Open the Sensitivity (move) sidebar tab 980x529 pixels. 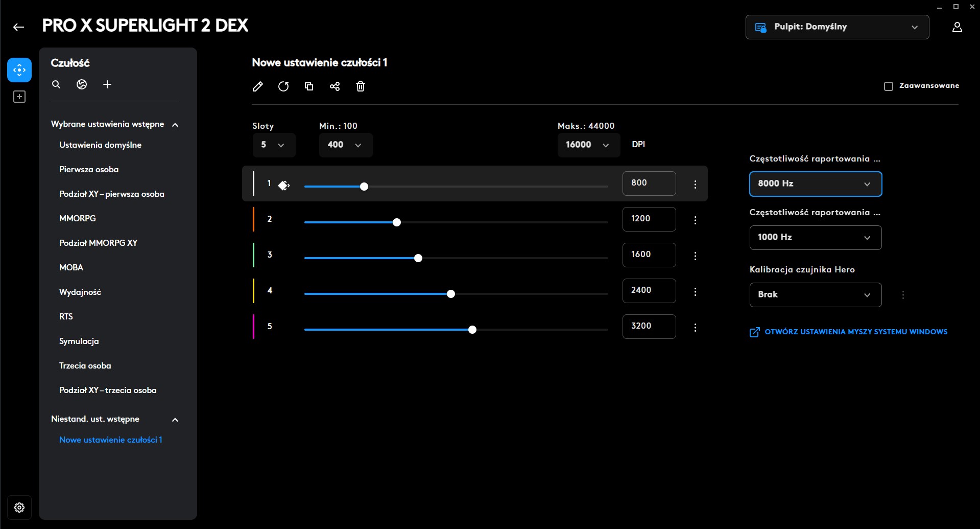click(19, 70)
